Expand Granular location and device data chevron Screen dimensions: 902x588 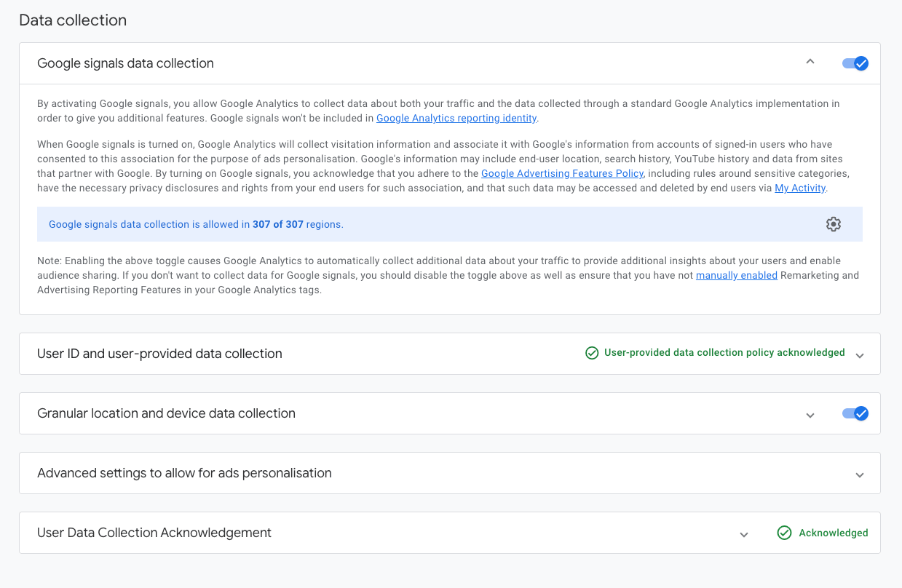tap(810, 415)
